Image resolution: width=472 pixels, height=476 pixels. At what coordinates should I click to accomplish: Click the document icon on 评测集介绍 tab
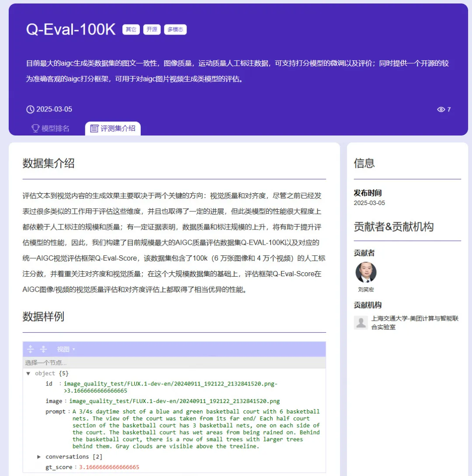point(93,129)
